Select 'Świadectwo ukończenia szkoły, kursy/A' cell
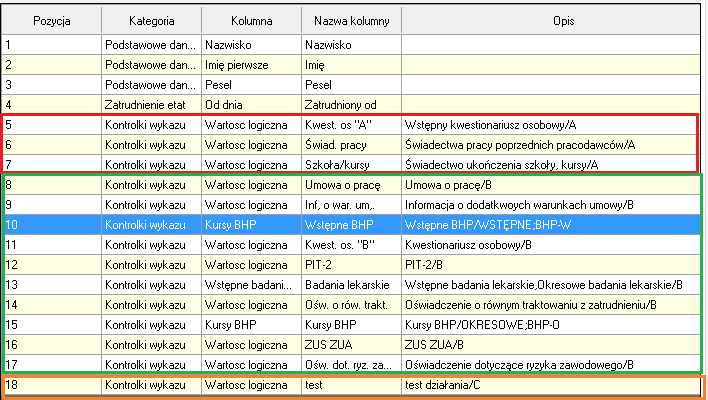708x400 pixels. 551,165
